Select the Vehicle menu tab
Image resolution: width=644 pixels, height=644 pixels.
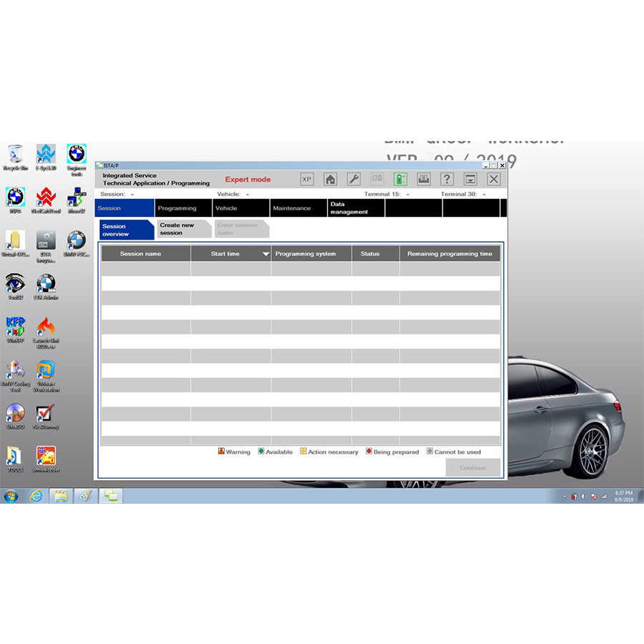pos(226,208)
